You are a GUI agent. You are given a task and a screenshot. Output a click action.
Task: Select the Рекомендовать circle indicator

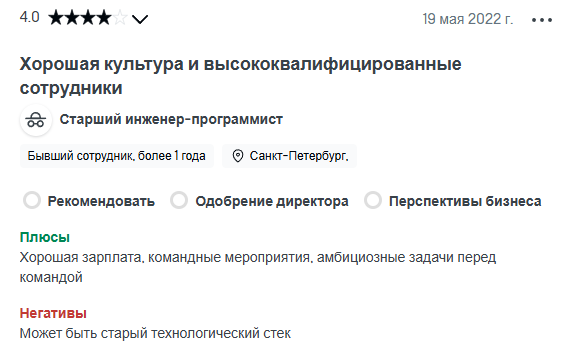click(x=32, y=200)
